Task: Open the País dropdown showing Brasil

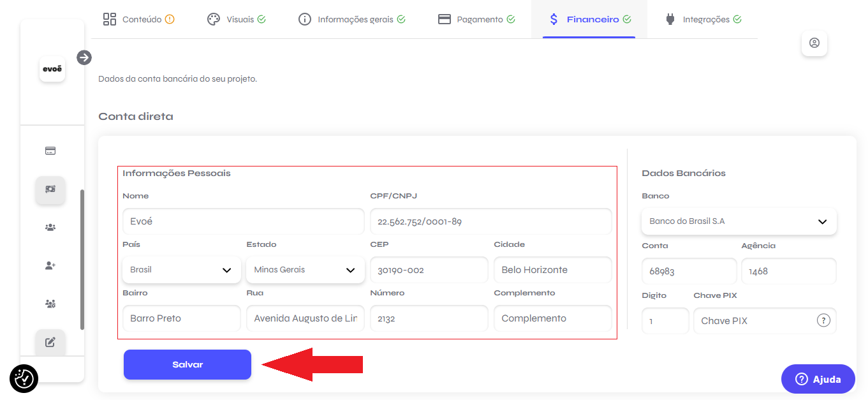Action: click(181, 270)
